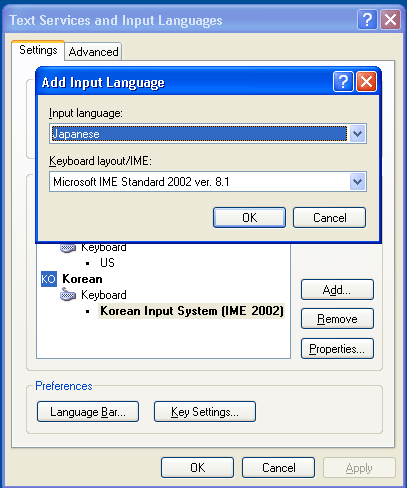Select the Settings tab
The width and height of the screenshot is (407, 488).
click(x=38, y=50)
